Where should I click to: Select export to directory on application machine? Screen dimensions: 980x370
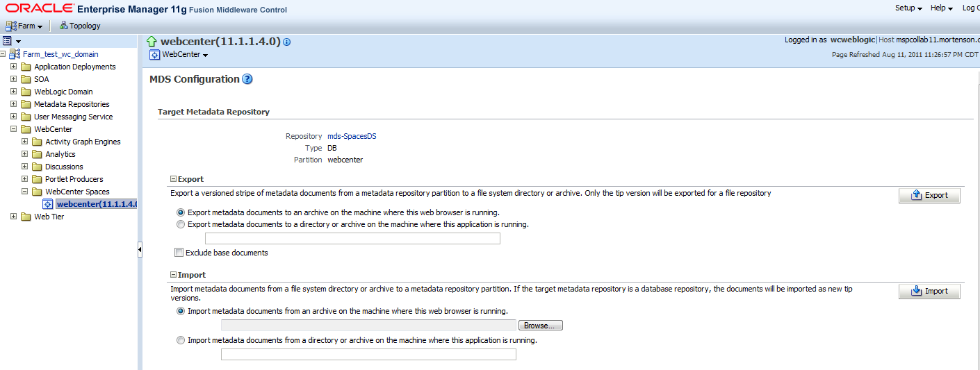[x=181, y=224]
